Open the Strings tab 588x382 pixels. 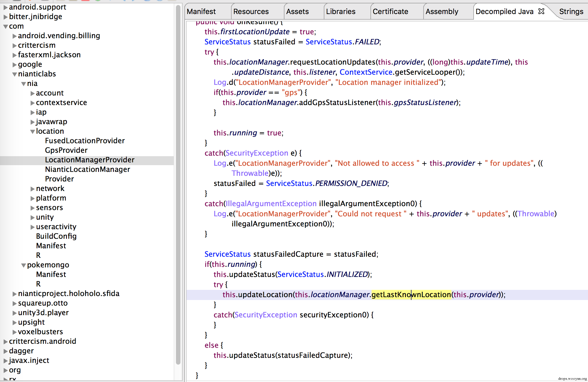coord(571,12)
